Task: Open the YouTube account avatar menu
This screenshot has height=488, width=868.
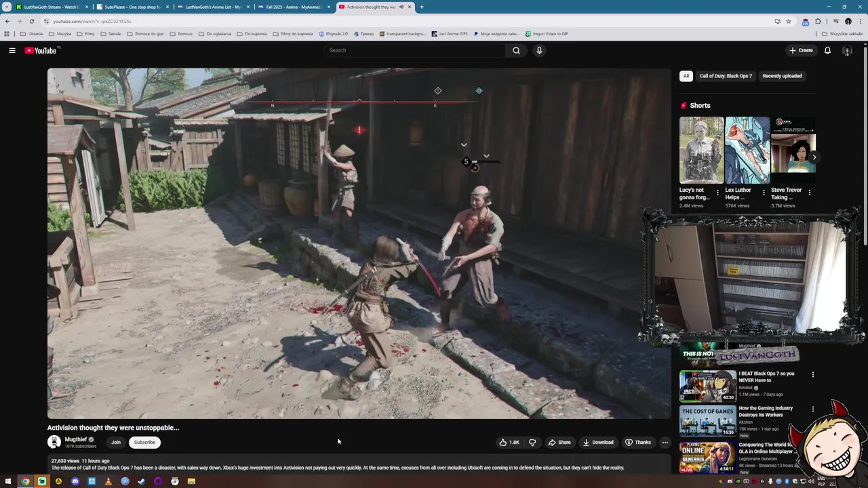Action: (847, 50)
